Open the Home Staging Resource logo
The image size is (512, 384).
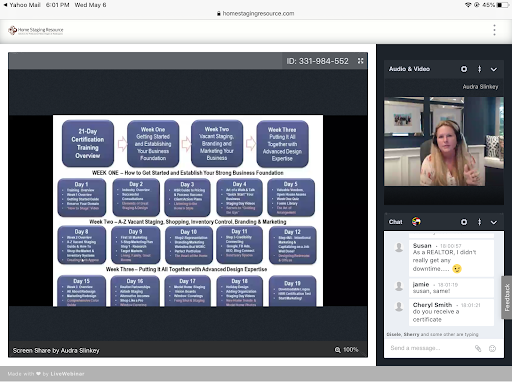36,30
